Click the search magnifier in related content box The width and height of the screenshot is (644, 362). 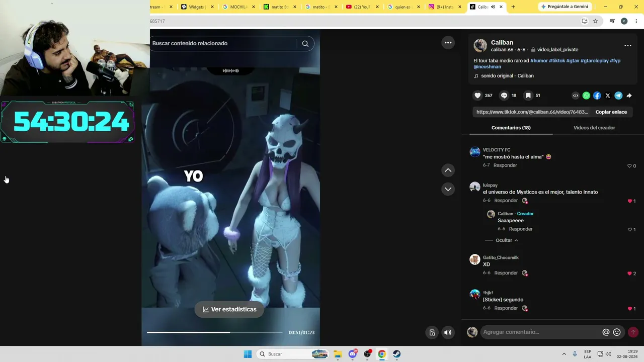[x=305, y=44]
